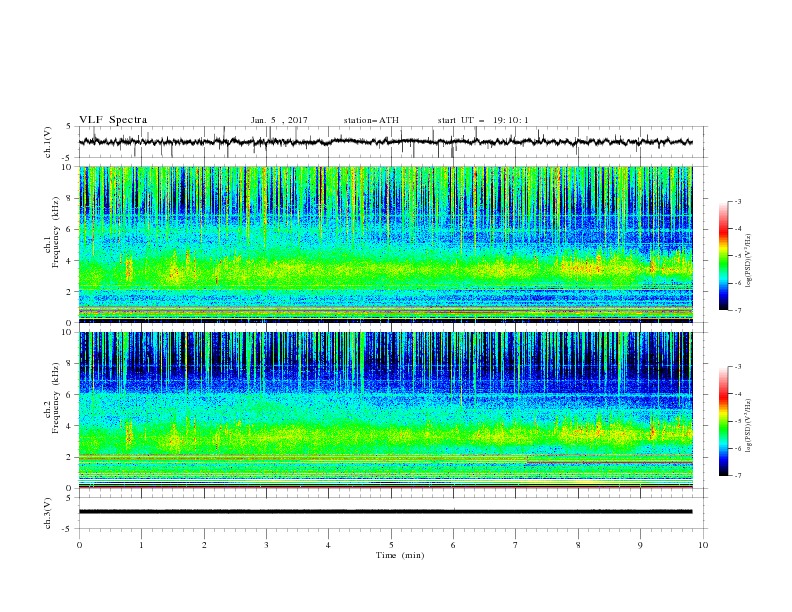This screenshot has width=792, height=612.
Task: Click the "VLF Spectra" title text
Action: (113, 120)
